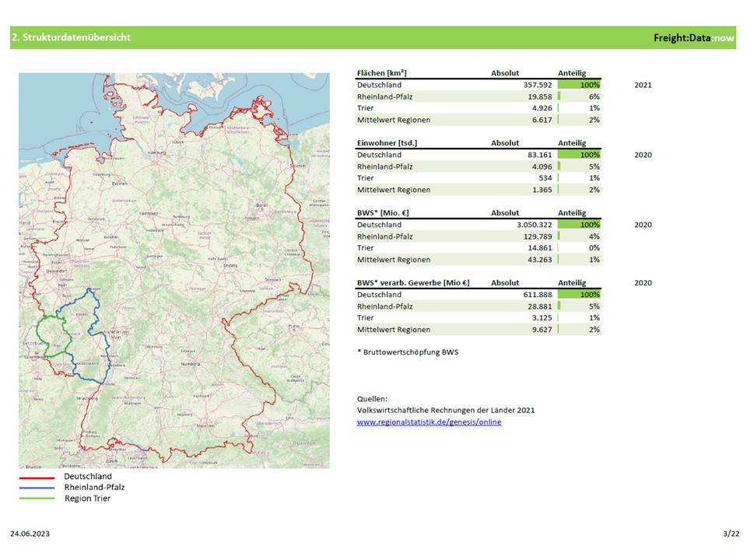Click the blue Rheinland-Pfalz legend line
Screen dimensions: 747x560
[x=37, y=488]
